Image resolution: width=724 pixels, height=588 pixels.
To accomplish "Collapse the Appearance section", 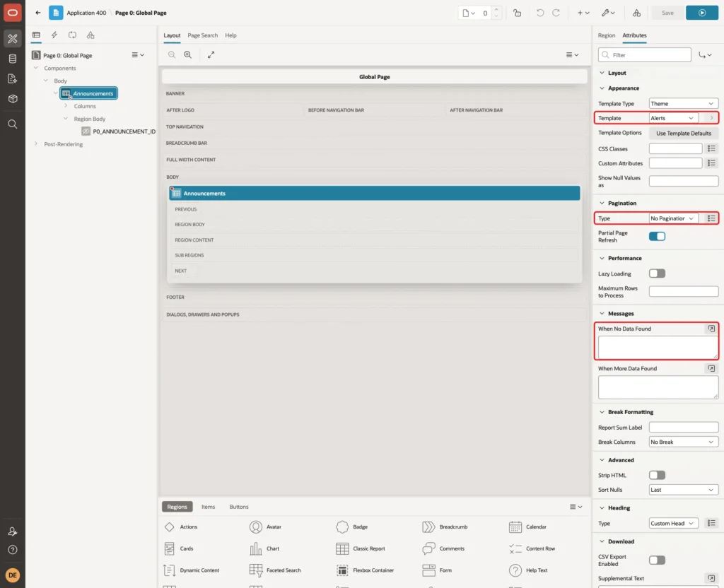I will (602, 88).
